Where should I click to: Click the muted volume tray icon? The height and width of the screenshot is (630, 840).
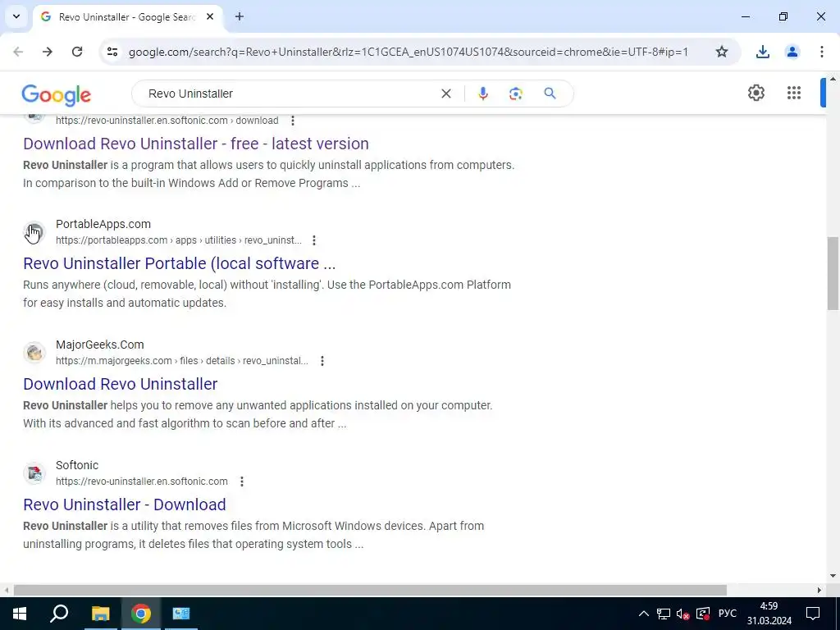pos(682,614)
